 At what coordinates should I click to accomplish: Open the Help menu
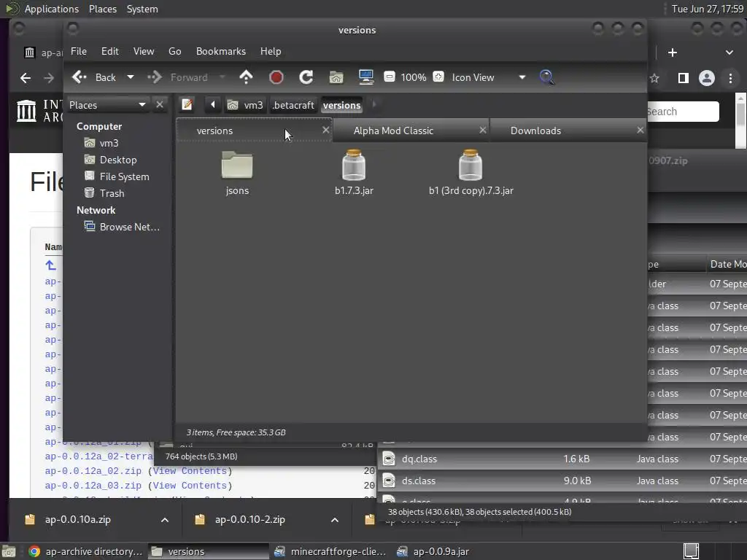[x=271, y=51]
